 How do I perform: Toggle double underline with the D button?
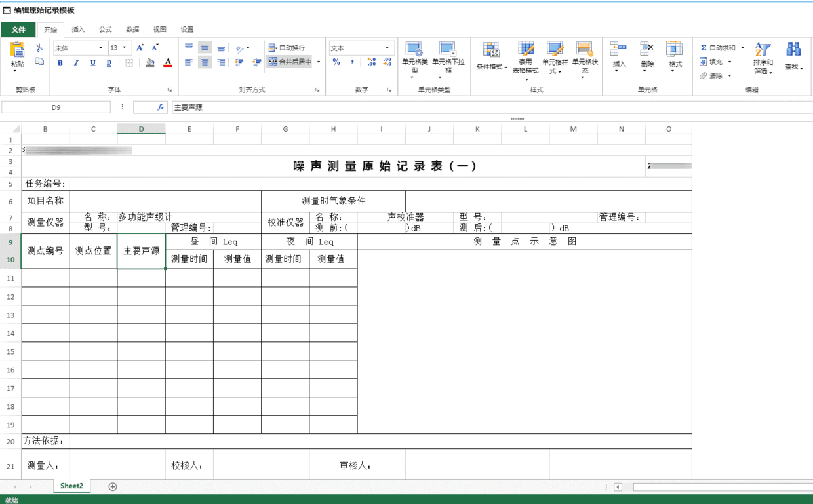click(x=109, y=63)
